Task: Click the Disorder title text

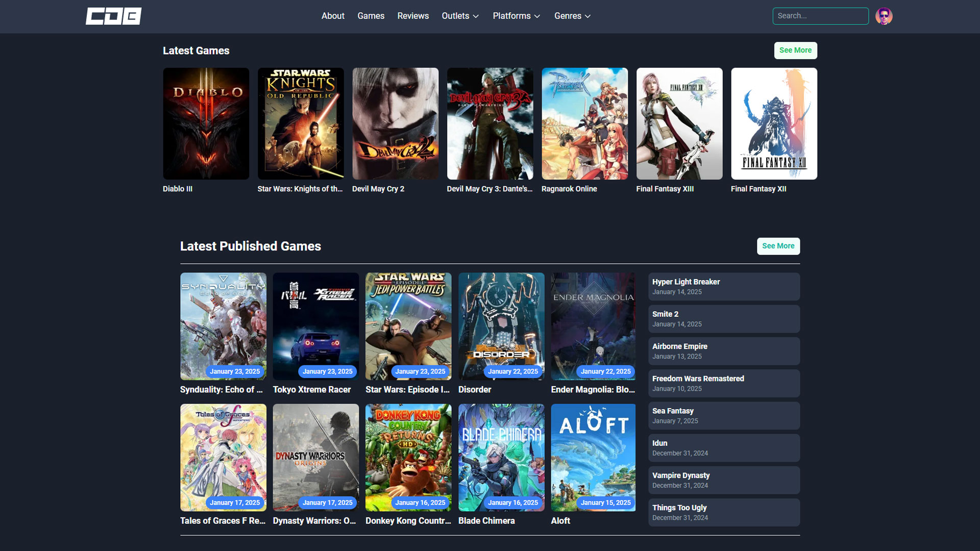Action: tap(475, 389)
